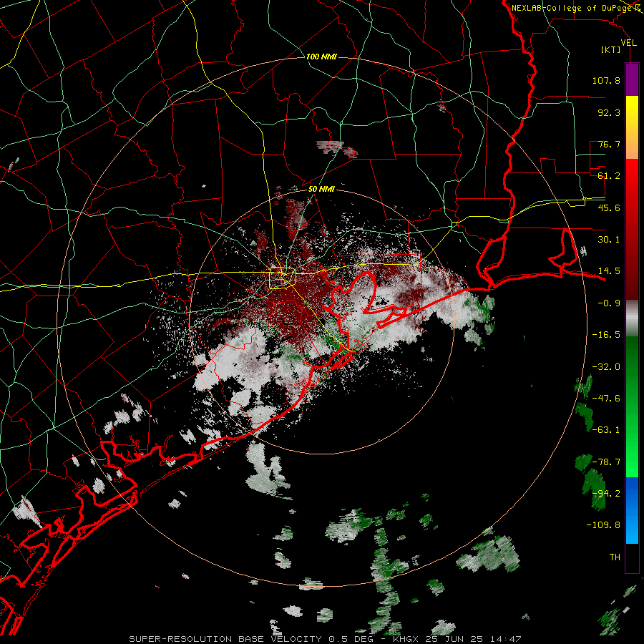Click the -32.0 velocity scale value

tap(606, 367)
